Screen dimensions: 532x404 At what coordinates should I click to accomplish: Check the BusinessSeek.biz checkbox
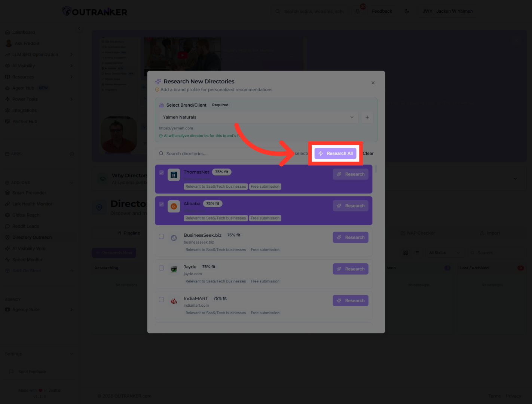(161, 236)
